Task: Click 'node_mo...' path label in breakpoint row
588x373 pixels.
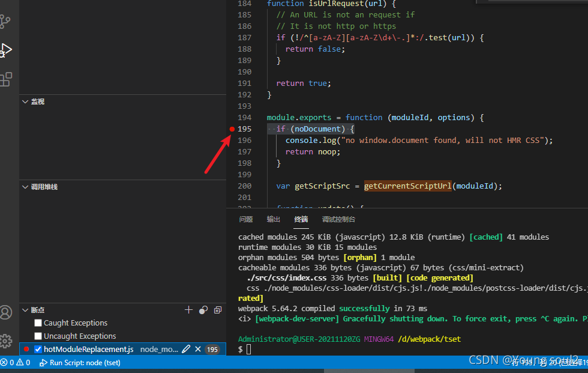Action: (159, 350)
